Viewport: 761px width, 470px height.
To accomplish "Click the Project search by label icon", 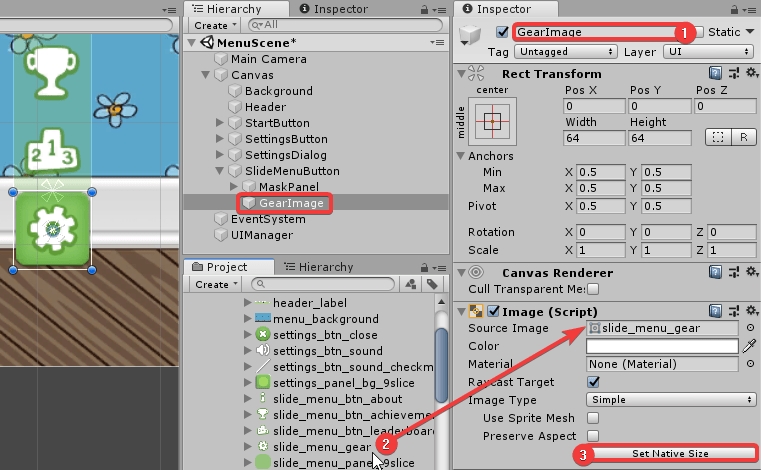I will (433, 284).
